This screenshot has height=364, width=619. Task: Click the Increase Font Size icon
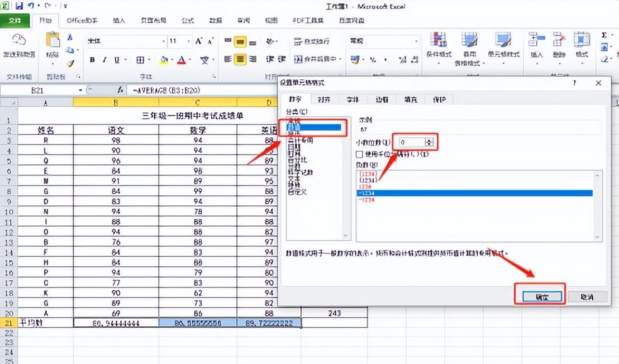pyautogui.click(x=199, y=41)
